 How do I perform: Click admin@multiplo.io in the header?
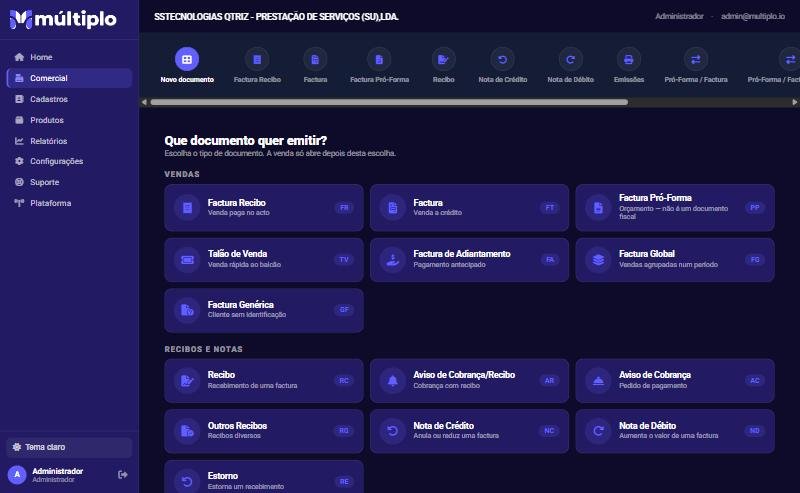(x=753, y=16)
